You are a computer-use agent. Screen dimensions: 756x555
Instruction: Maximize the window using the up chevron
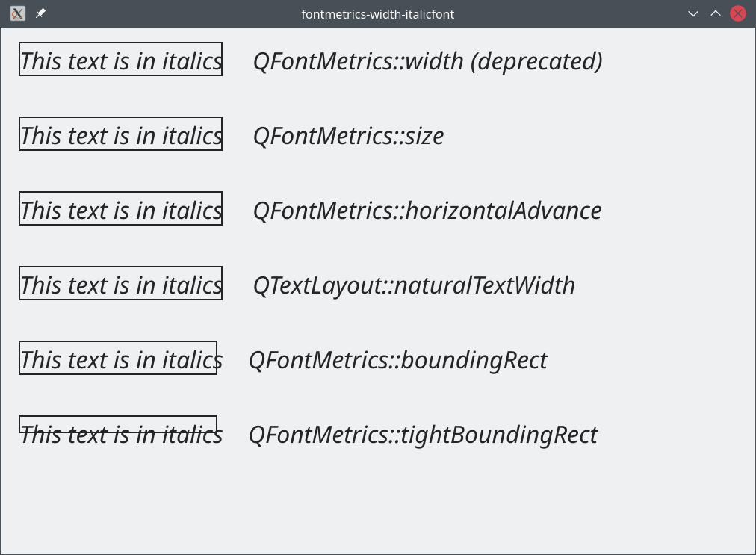click(x=716, y=13)
